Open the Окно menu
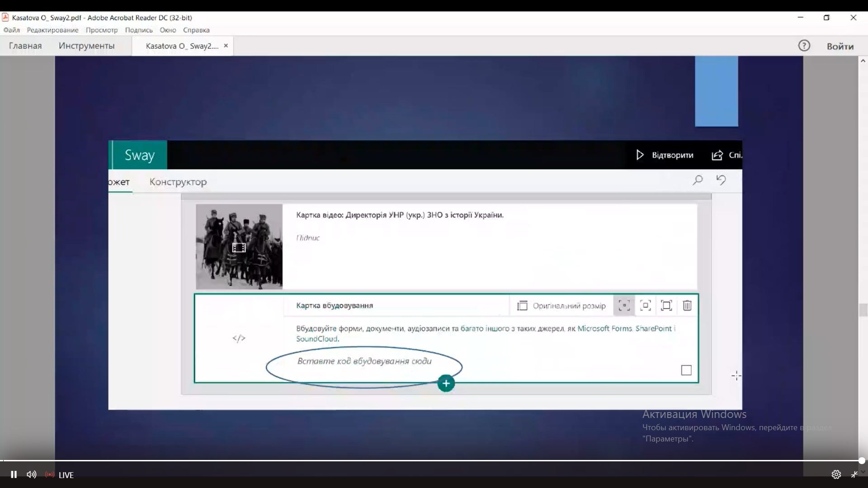The image size is (868, 488). [168, 30]
